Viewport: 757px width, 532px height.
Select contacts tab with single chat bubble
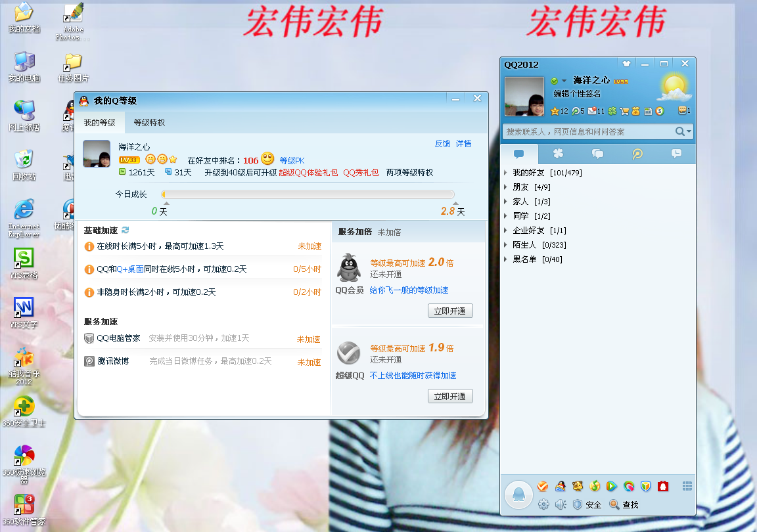tap(519, 154)
